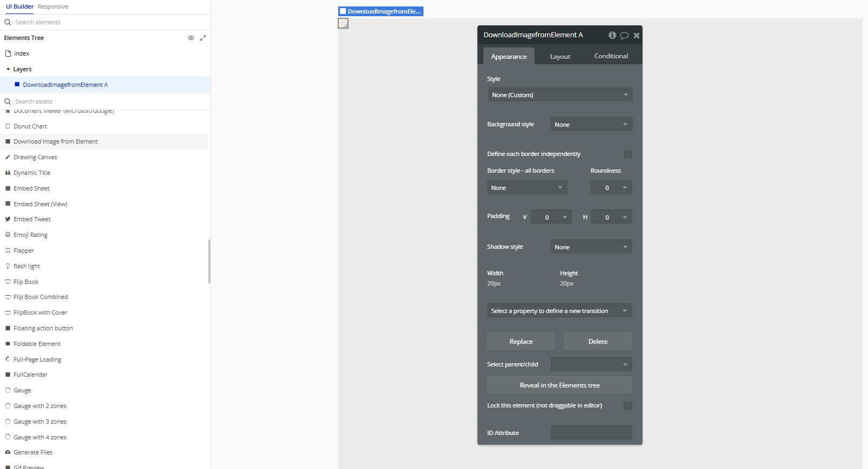This screenshot has height=469, width=868.
Task: Click the Embed Tweet bird icon
Action: (x=8, y=219)
